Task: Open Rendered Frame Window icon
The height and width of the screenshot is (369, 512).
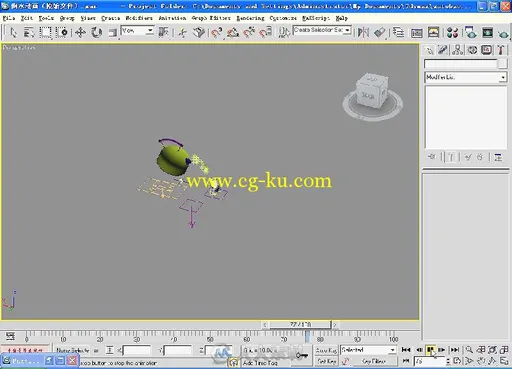Action: (x=487, y=32)
